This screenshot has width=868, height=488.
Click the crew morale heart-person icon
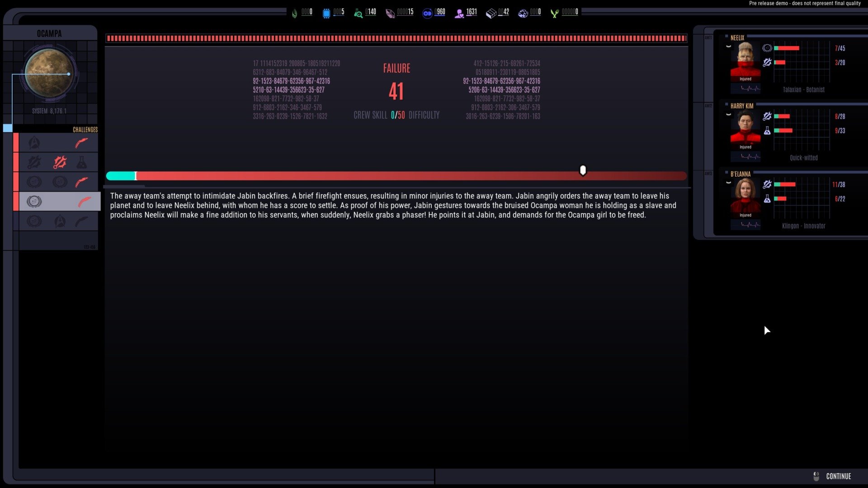point(459,14)
